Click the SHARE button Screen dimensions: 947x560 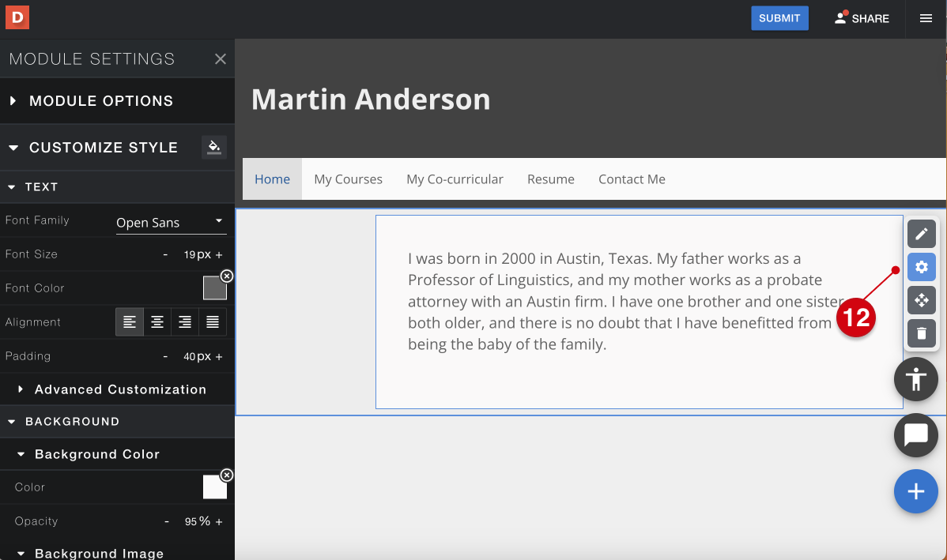coord(862,18)
